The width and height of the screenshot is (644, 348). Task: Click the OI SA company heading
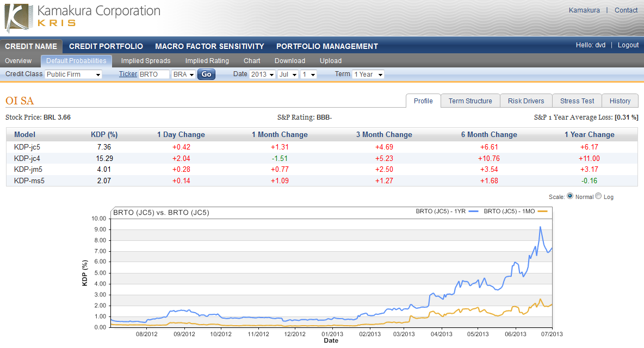click(x=20, y=101)
